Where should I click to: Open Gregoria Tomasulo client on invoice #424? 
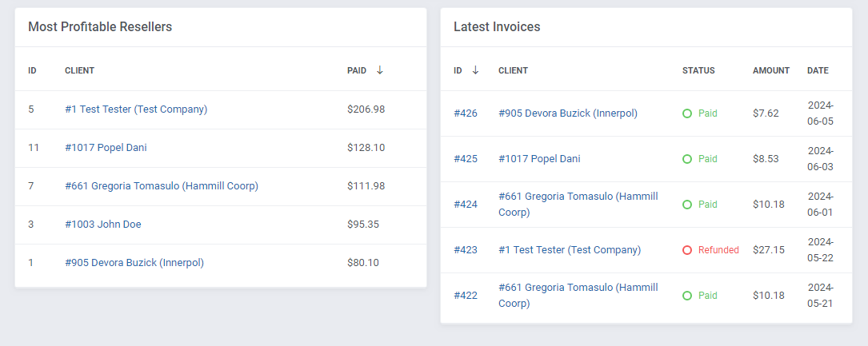point(578,205)
